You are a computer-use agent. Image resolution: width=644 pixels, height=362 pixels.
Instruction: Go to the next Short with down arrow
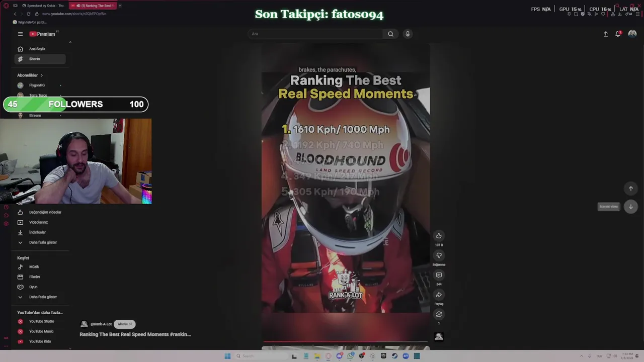631,207
